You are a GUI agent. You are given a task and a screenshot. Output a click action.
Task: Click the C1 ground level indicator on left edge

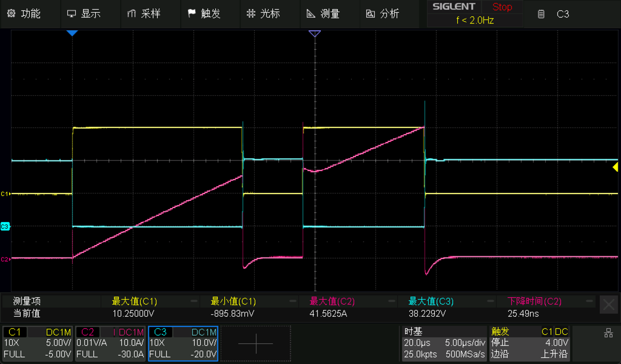tap(5, 193)
